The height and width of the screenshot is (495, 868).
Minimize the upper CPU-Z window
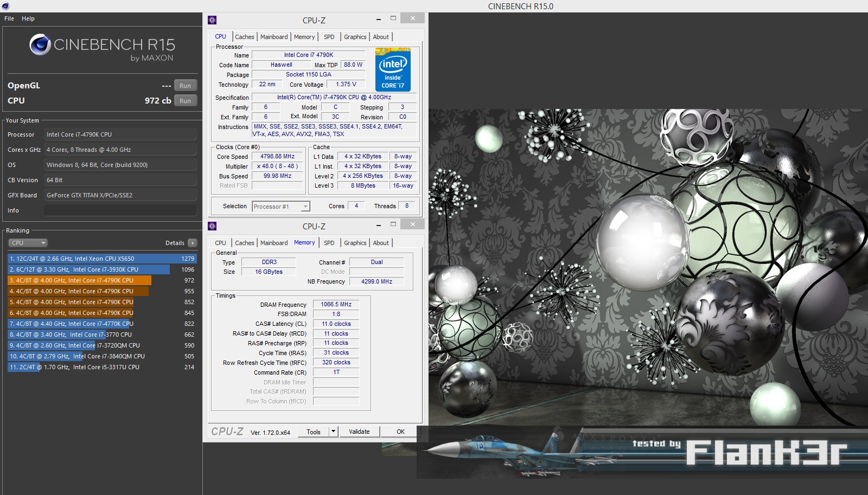pyautogui.click(x=379, y=19)
